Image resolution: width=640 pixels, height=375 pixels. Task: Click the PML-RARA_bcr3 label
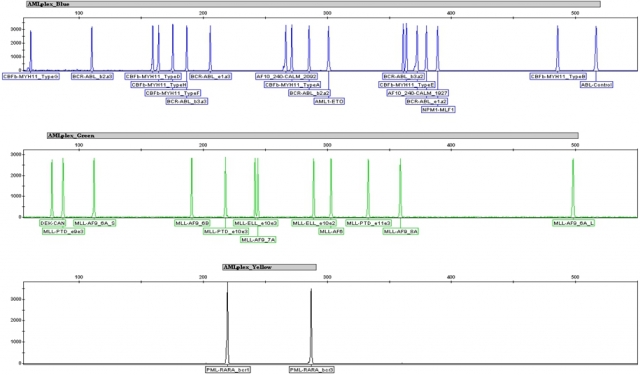(x=312, y=370)
